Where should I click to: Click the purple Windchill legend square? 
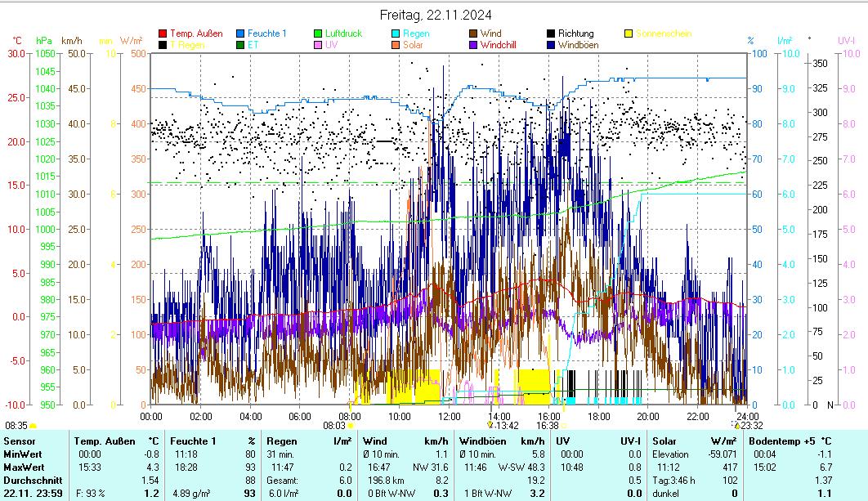(473, 45)
